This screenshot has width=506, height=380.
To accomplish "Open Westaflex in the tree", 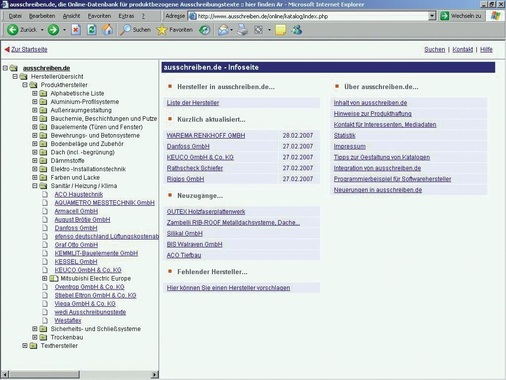I will coord(68,320).
